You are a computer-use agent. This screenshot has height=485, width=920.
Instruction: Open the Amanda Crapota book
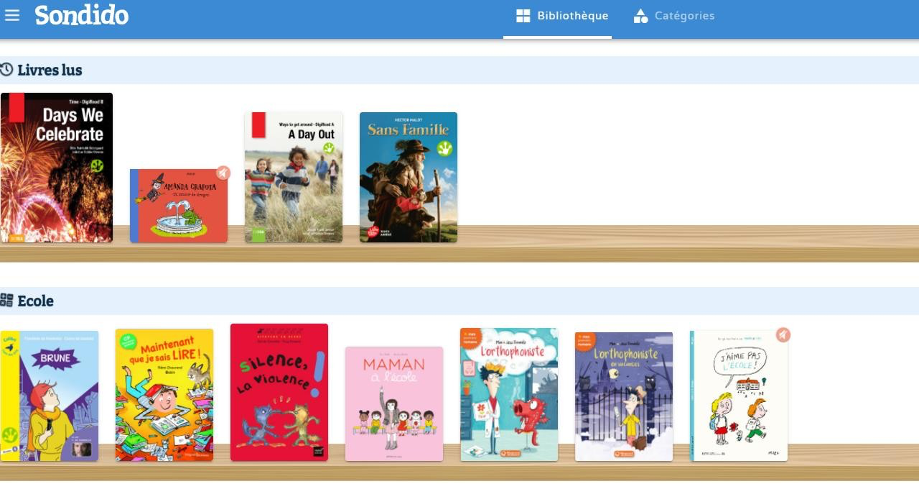pos(179,206)
